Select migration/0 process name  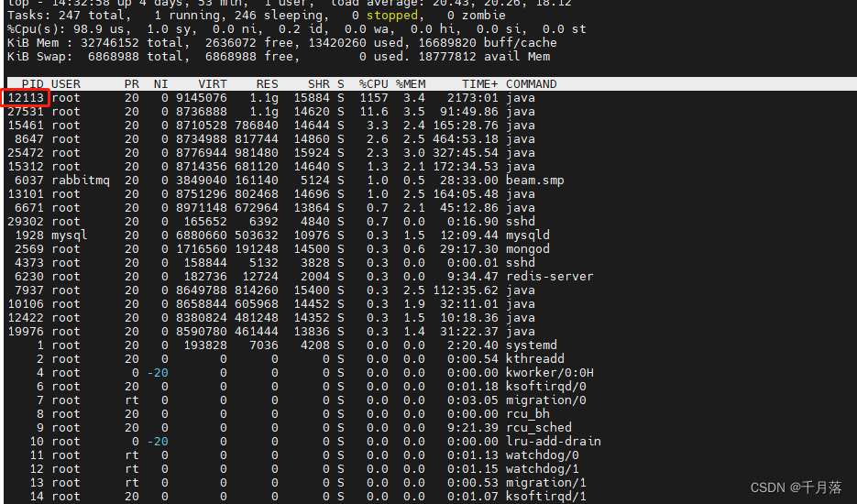coord(545,400)
